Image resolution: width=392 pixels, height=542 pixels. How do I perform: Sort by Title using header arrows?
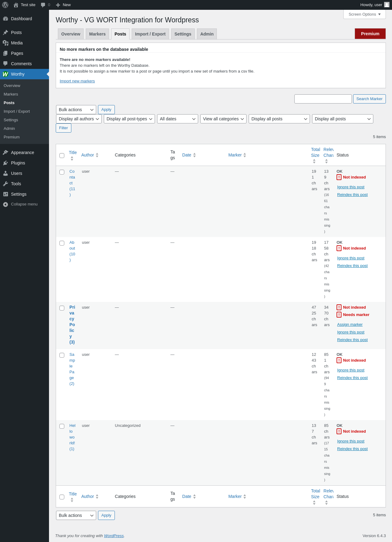[x=72, y=158]
